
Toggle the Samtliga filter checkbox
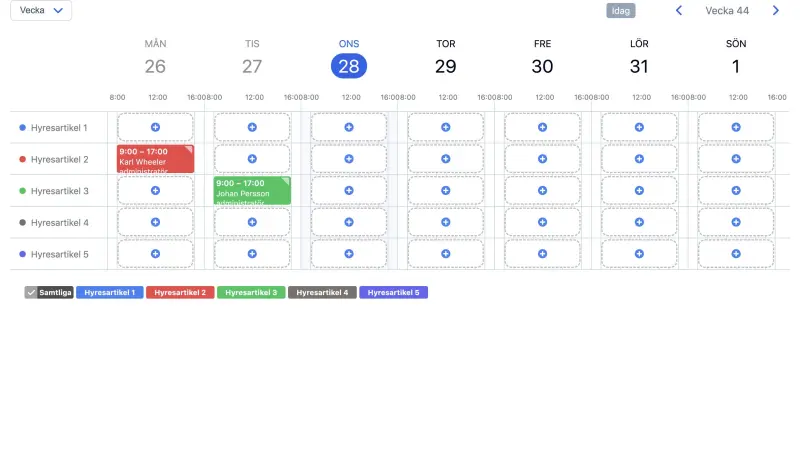[31, 292]
